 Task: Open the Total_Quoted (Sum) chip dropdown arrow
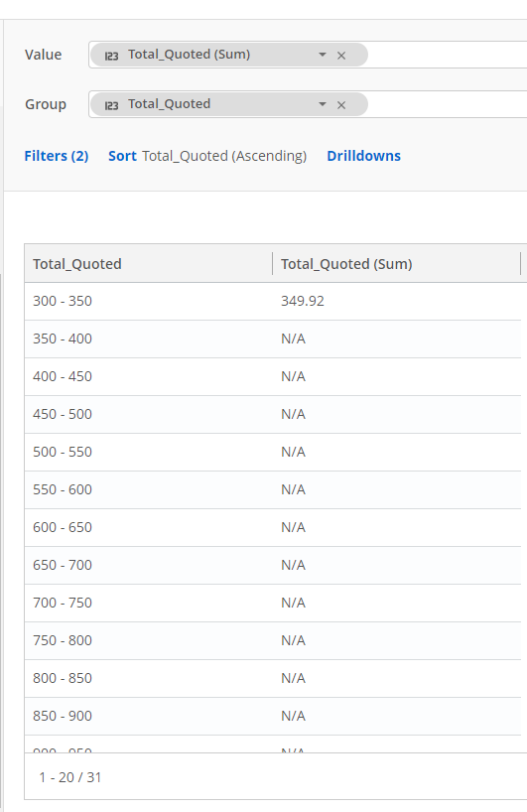[323, 55]
